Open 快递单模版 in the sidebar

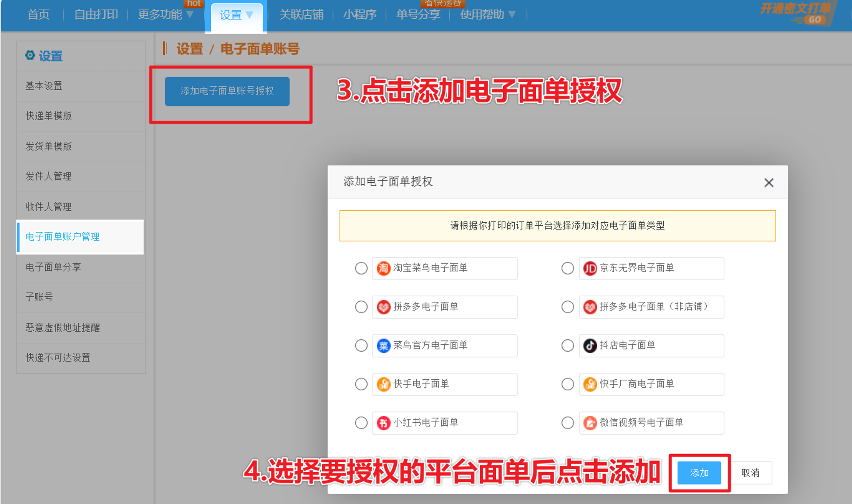pos(81,116)
